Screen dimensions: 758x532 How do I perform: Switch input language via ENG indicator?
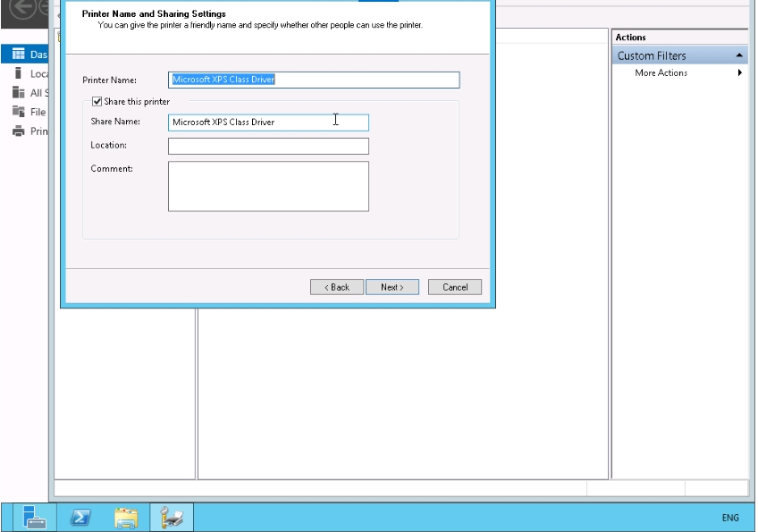730,518
